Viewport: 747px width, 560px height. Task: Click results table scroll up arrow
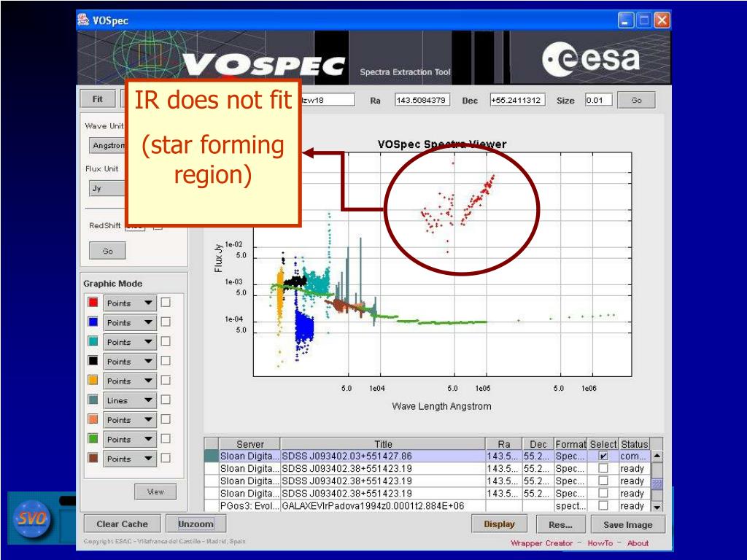[657, 456]
